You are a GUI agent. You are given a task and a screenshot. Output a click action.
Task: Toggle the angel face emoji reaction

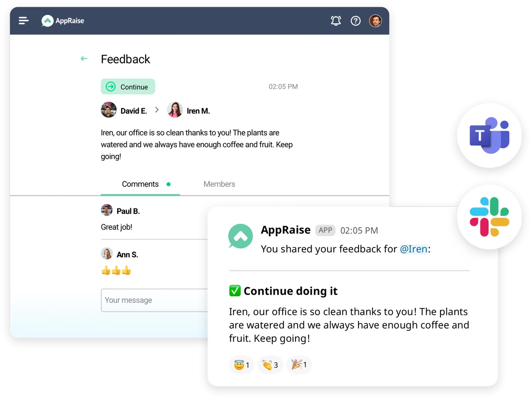point(242,365)
